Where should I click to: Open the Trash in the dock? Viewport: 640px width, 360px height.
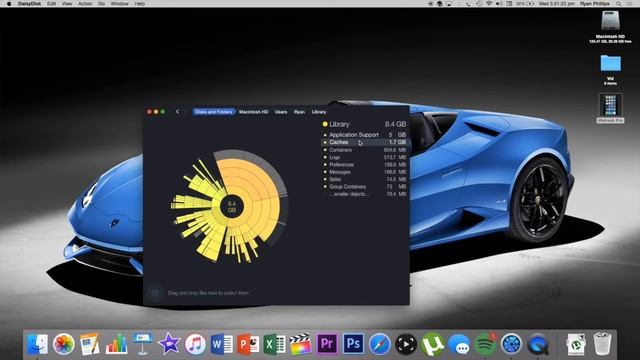[602, 344]
